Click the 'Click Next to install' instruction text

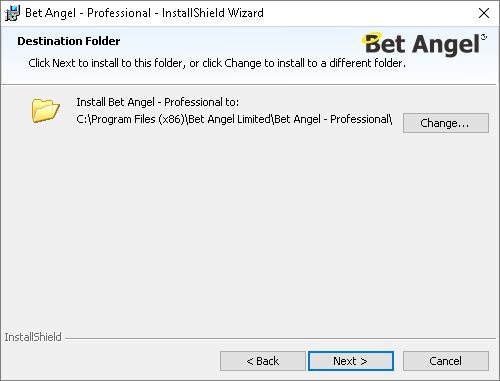(217, 63)
